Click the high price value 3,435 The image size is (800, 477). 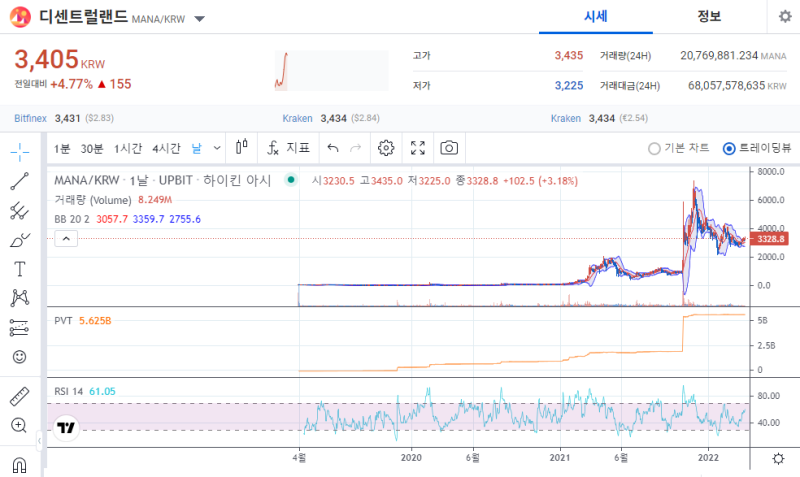pyautogui.click(x=569, y=56)
